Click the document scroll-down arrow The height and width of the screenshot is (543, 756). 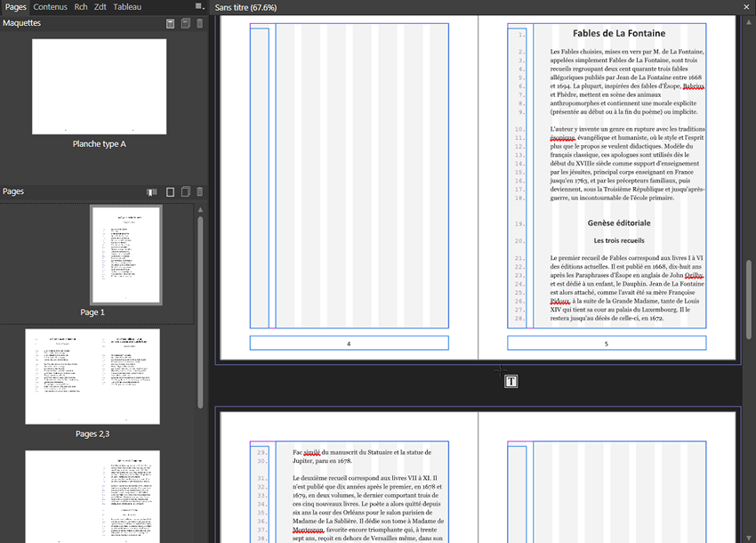coord(749,538)
